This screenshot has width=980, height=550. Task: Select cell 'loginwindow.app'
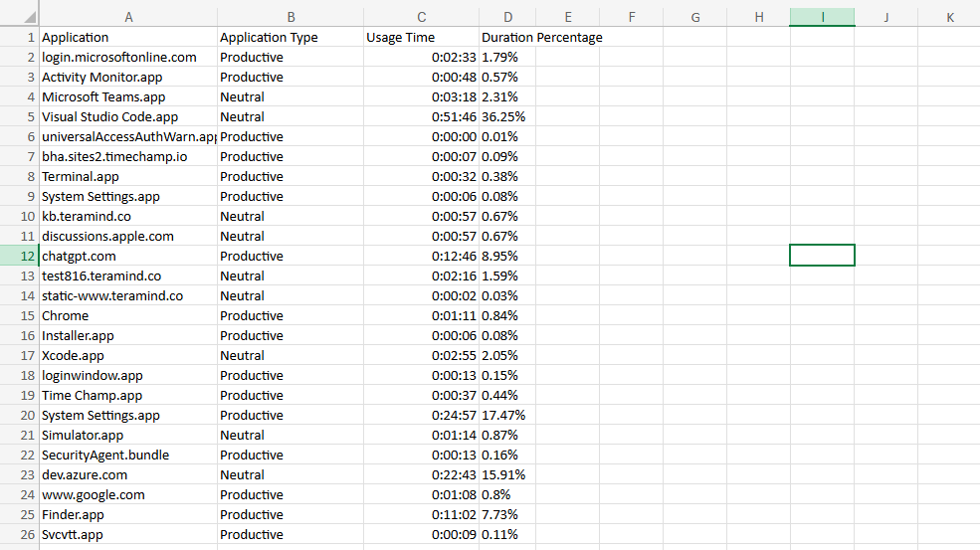point(128,375)
